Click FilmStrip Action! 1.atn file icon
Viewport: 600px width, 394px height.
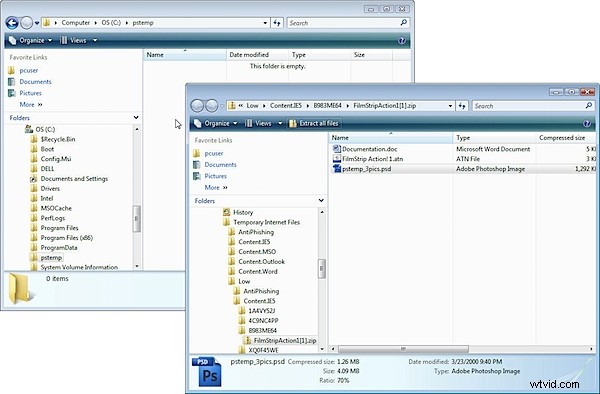click(x=337, y=159)
